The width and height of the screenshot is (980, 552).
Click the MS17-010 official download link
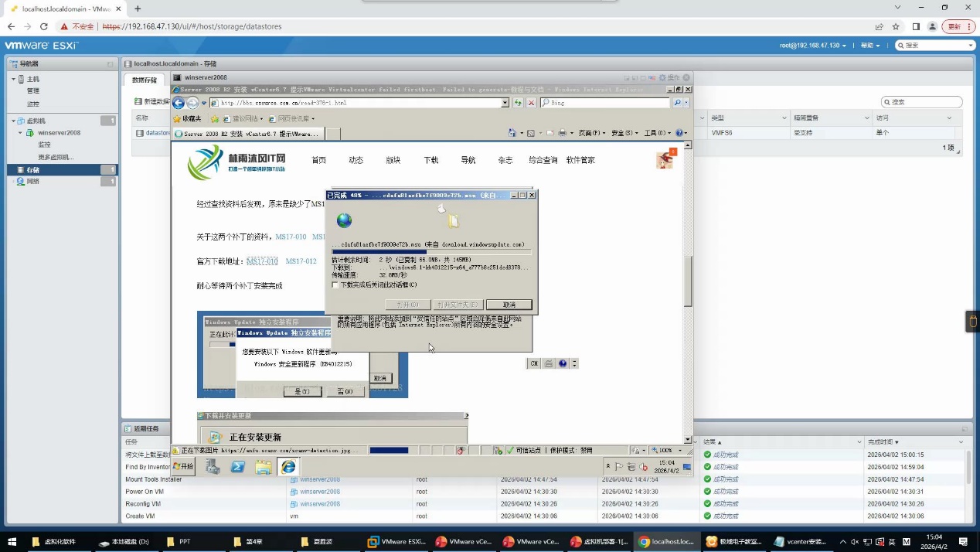(x=262, y=261)
